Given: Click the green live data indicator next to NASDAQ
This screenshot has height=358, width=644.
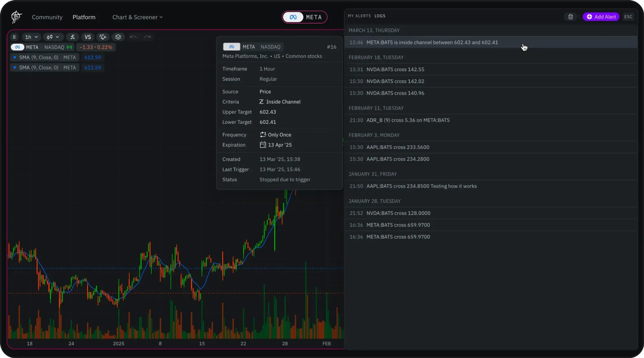Looking at the screenshot, I should point(69,47).
